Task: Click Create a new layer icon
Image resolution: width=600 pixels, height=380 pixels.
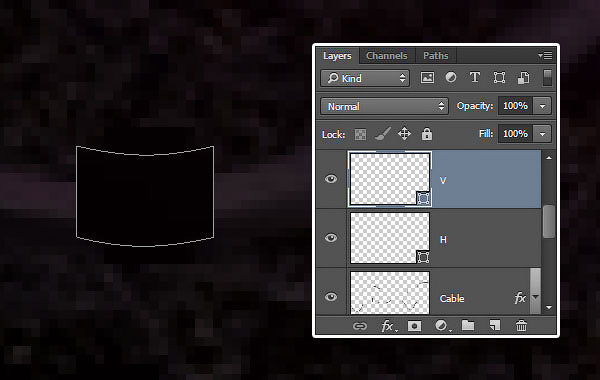Action: 495,326
